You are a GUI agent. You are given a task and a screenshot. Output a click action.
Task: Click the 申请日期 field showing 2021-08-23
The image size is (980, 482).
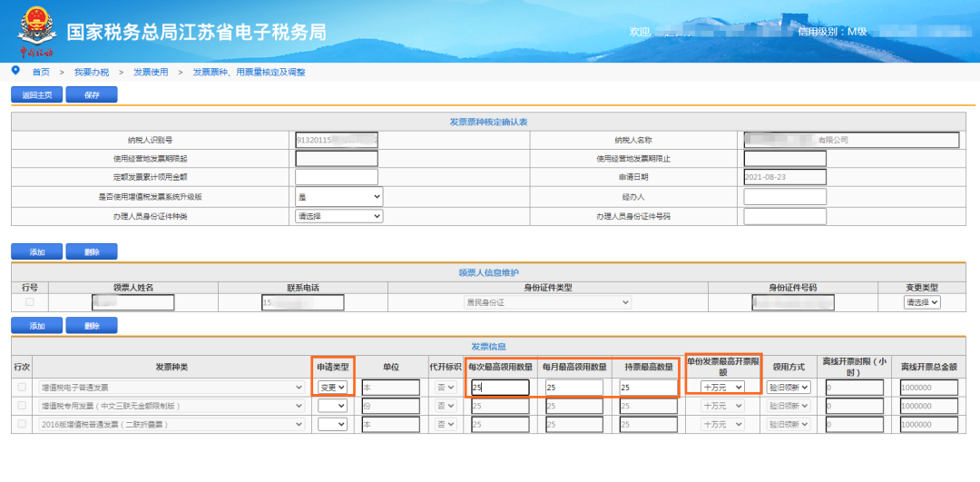785,177
